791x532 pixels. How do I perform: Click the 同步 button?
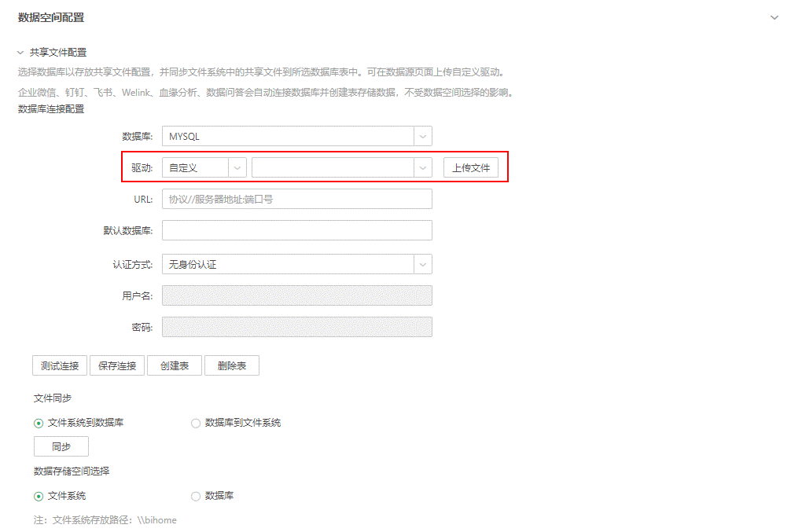click(x=61, y=446)
